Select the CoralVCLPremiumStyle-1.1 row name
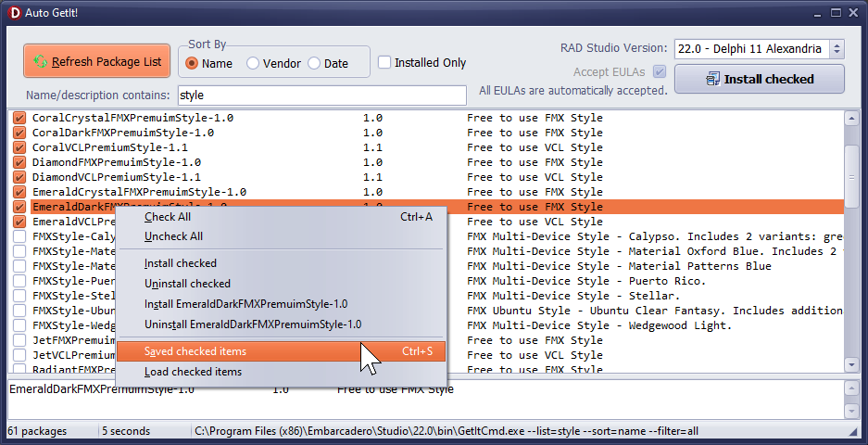The image size is (868, 445). [x=109, y=148]
